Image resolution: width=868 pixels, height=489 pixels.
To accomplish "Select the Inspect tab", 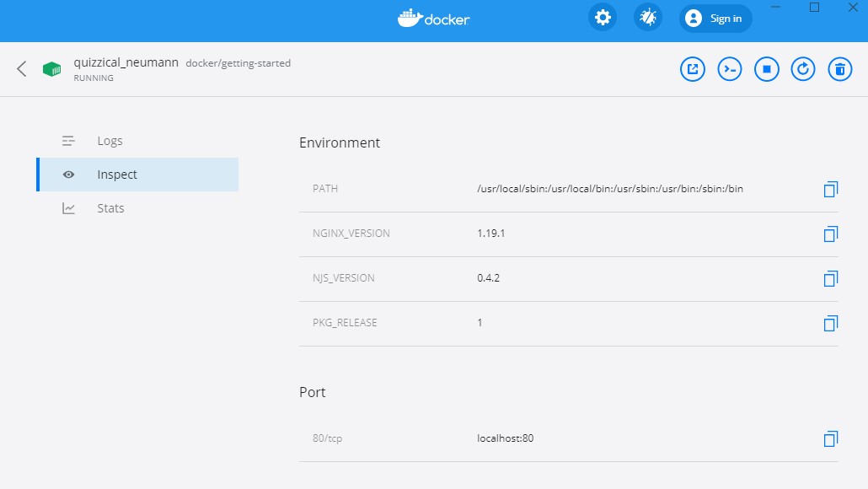I will (x=116, y=175).
